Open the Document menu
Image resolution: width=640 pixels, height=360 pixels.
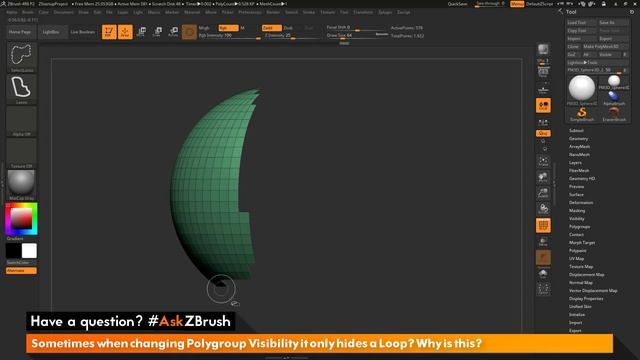click(x=64, y=12)
